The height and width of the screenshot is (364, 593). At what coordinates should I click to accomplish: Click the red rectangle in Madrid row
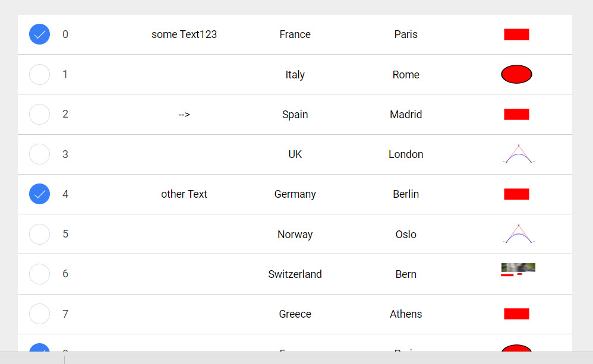coord(516,114)
